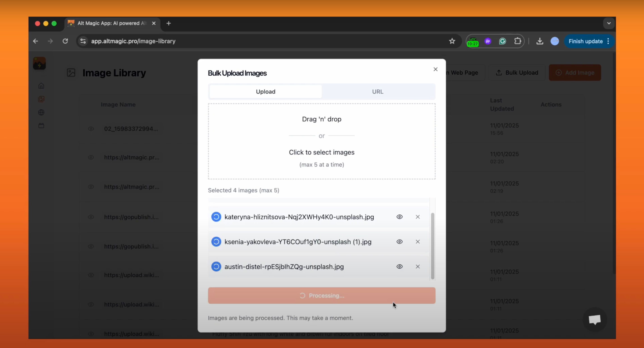Open the Grammarly extension icon

coord(502,41)
